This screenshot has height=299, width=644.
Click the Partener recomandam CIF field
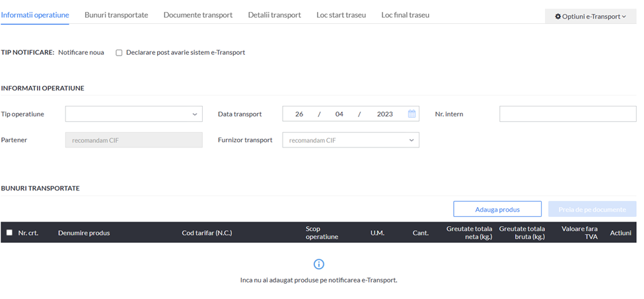[134, 140]
